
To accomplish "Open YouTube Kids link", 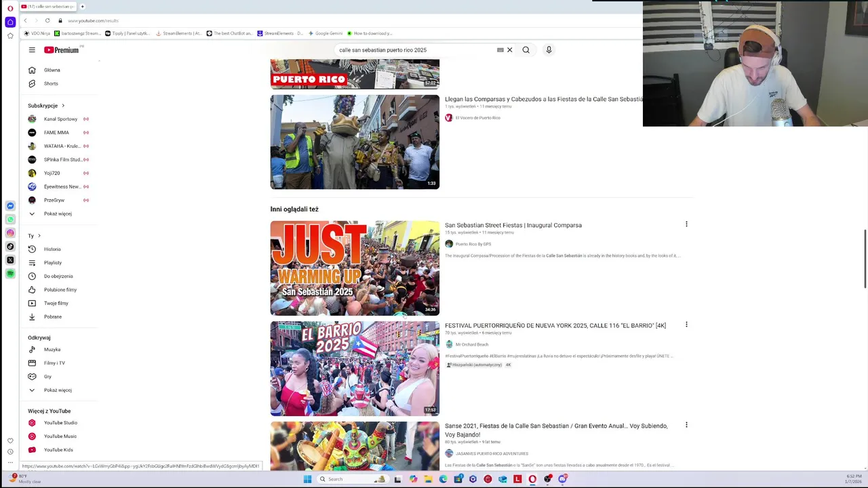I will (x=58, y=449).
